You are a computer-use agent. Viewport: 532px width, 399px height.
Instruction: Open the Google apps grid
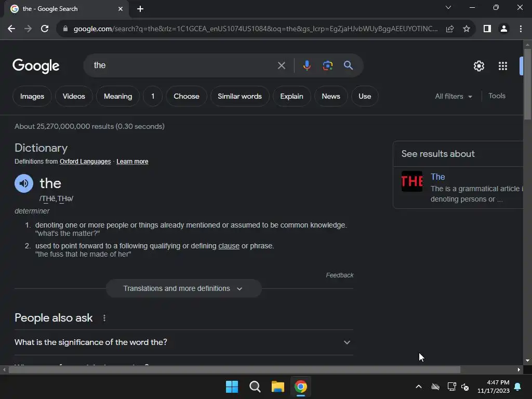click(x=503, y=66)
